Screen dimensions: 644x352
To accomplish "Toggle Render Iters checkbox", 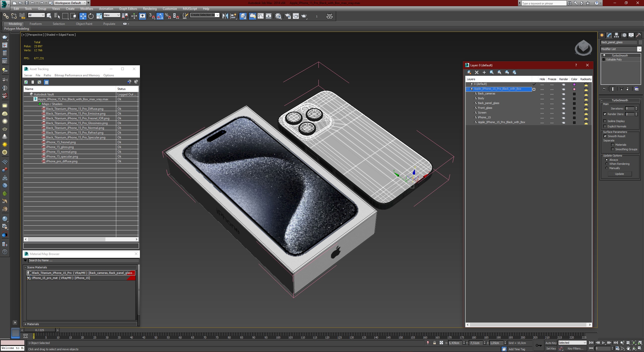I will point(605,114).
